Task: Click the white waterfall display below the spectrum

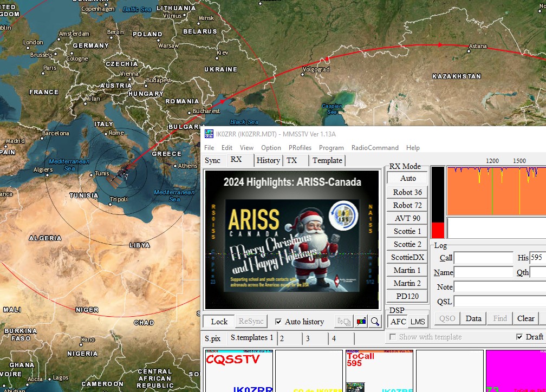Action: (497, 228)
